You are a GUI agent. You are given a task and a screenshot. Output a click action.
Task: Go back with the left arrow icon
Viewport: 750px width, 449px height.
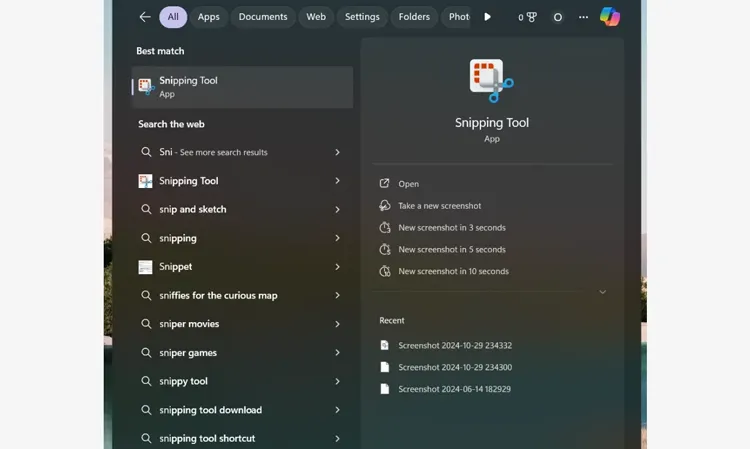point(144,17)
